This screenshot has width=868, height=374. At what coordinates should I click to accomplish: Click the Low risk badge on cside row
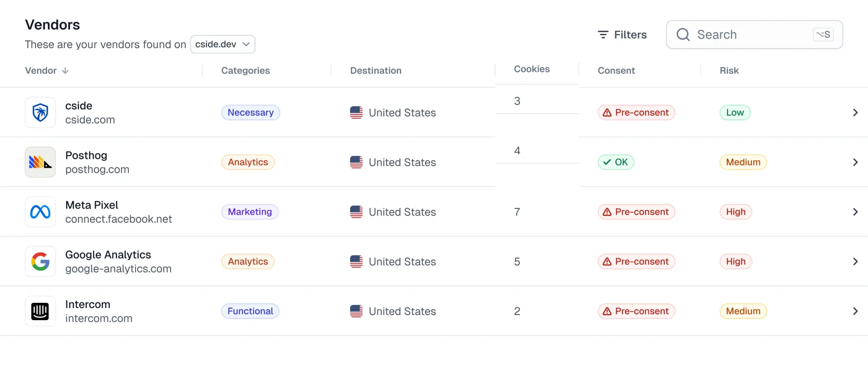735,112
